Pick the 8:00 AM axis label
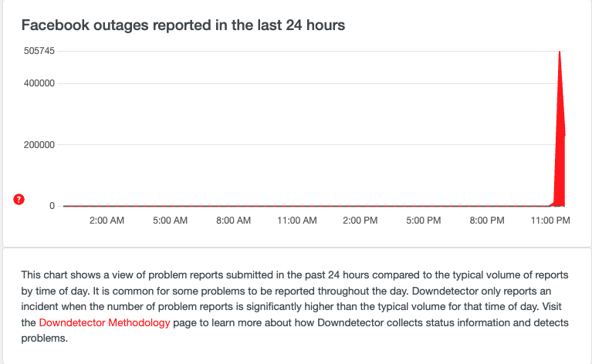This screenshot has height=364, width=592. (234, 221)
